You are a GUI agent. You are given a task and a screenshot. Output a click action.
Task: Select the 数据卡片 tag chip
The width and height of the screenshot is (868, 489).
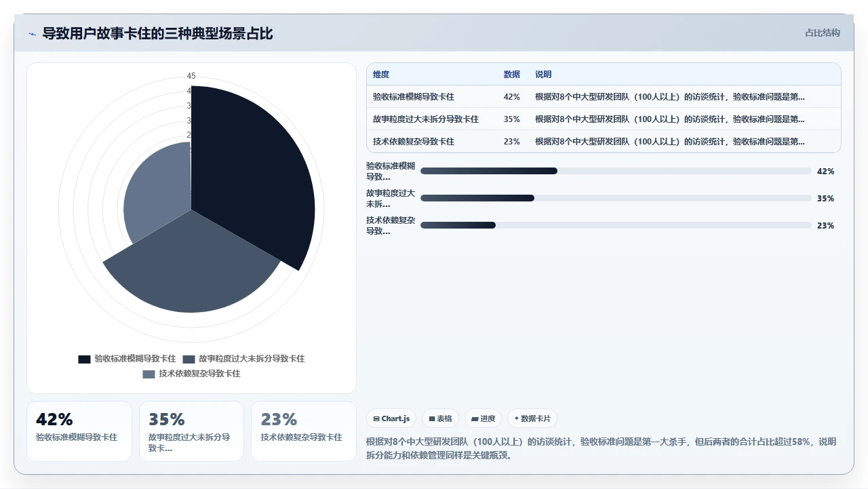coord(532,418)
